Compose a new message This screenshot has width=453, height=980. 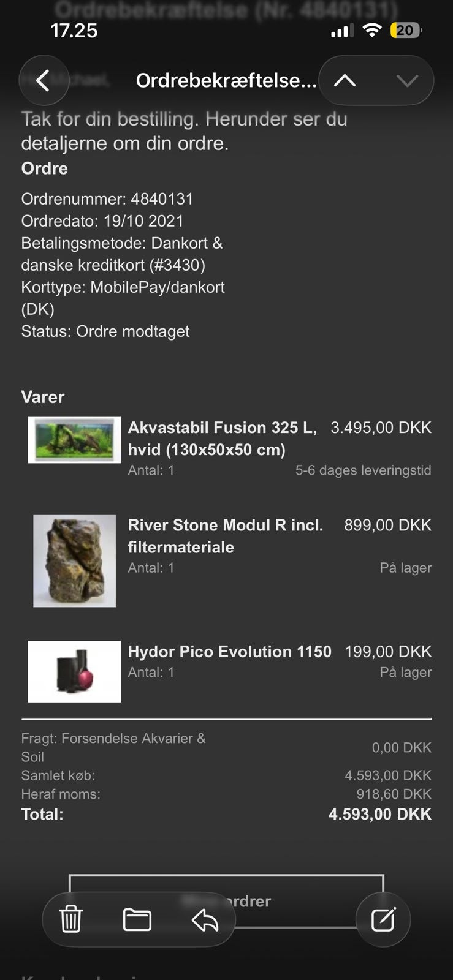383,919
